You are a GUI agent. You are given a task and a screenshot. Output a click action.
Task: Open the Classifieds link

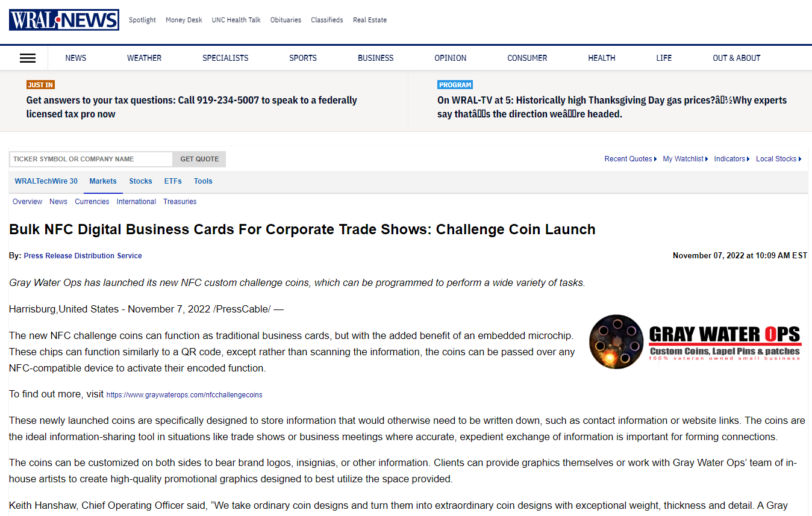point(327,20)
